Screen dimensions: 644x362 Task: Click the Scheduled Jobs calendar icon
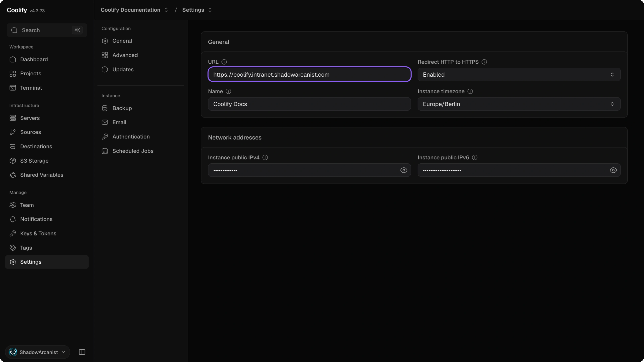coord(105,151)
